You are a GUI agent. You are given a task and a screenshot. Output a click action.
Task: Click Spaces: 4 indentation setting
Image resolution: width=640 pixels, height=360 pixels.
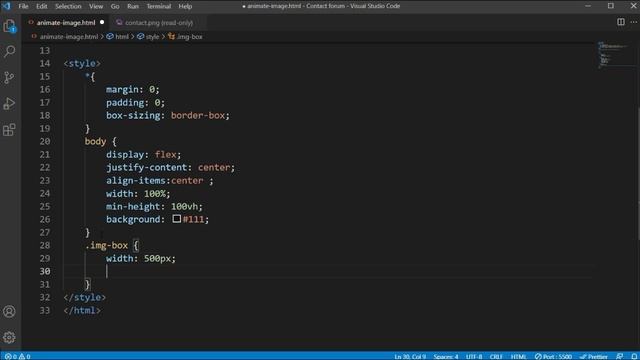[446, 356]
